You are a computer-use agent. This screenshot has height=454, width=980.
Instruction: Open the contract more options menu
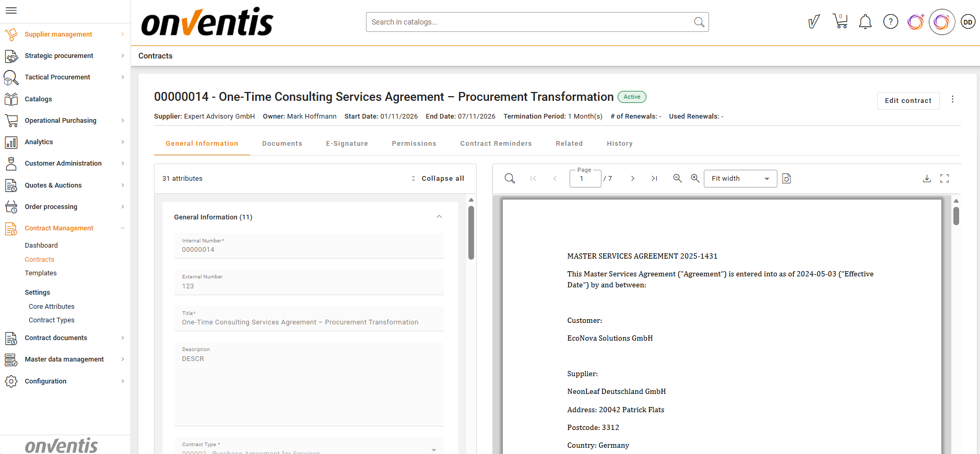tap(952, 99)
